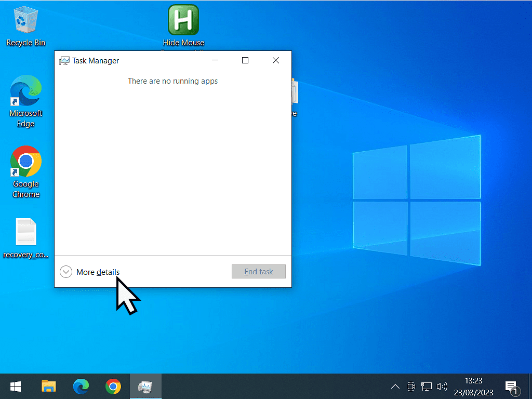Open the Meet Now tray icon
Image resolution: width=532 pixels, height=399 pixels.
coord(411,387)
